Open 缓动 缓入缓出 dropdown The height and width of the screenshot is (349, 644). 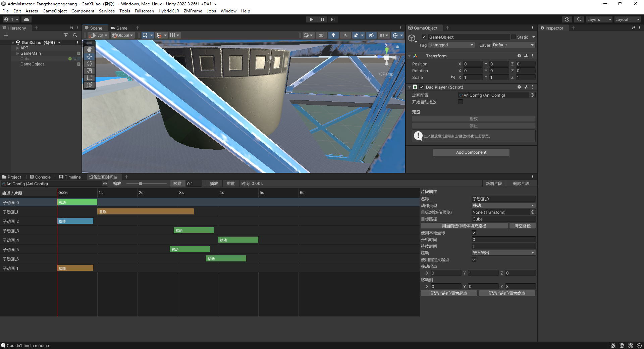tap(503, 253)
